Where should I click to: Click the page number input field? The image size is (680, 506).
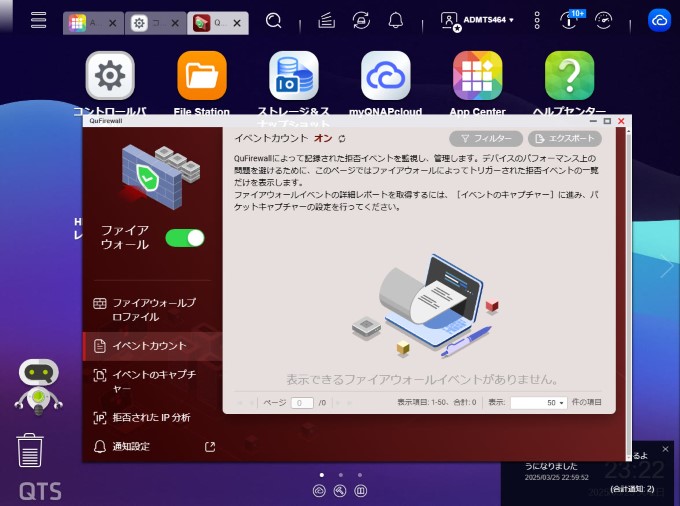[302, 403]
